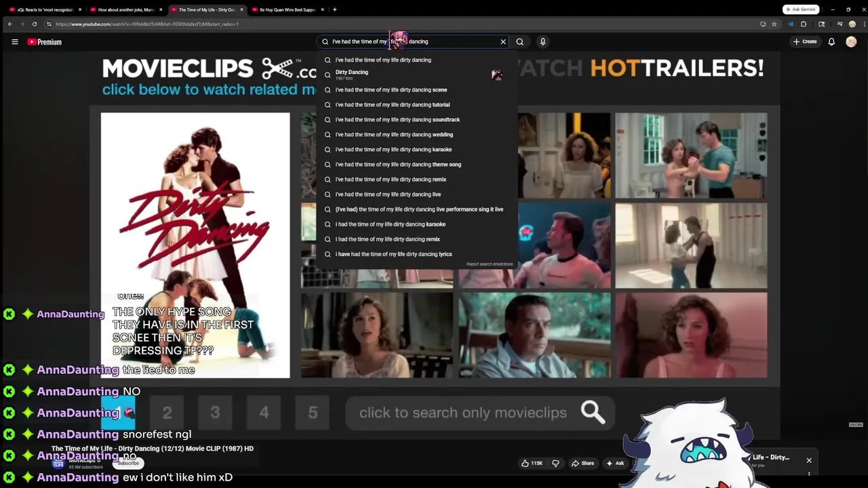
Task: Go back with the browser back arrow
Action: (x=9, y=24)
